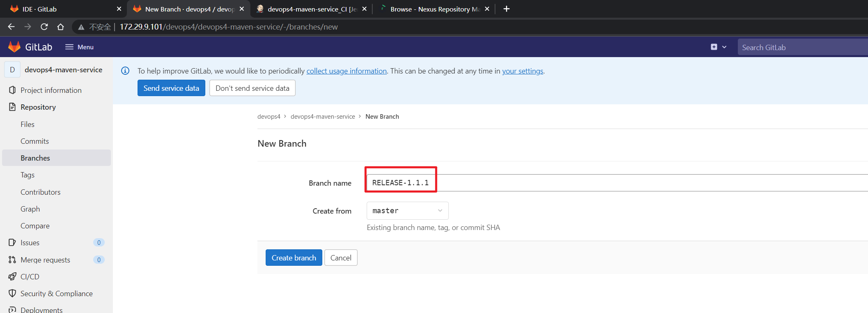Viewport: 868px width, 313px height.
Task: Open Issues in the sidebar
Action: click(30, 242)
